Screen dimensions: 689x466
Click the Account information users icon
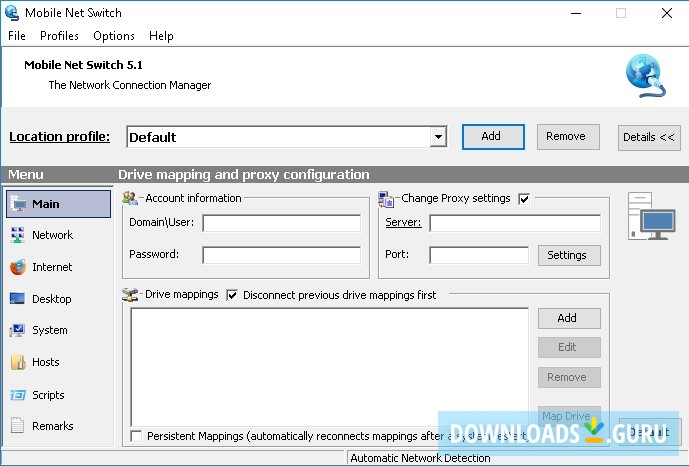[130, 198]
